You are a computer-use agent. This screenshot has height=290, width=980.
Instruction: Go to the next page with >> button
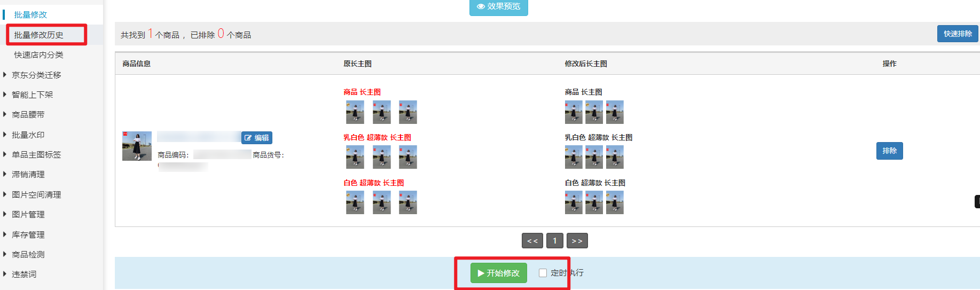click(x=577, y=241)
